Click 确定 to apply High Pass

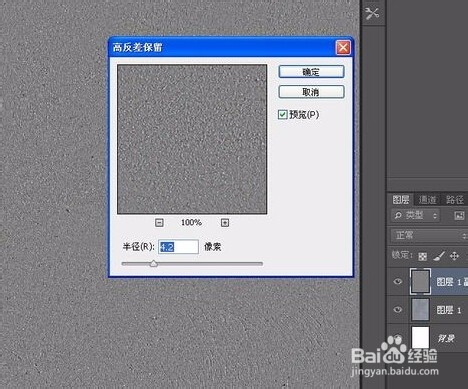tap(311, 72)
